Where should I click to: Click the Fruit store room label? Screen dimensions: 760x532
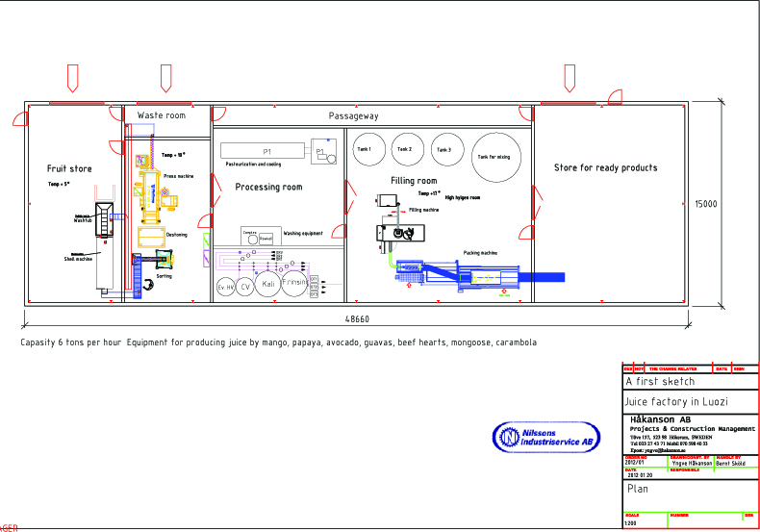pyautogui.click(x=69, y=168)
